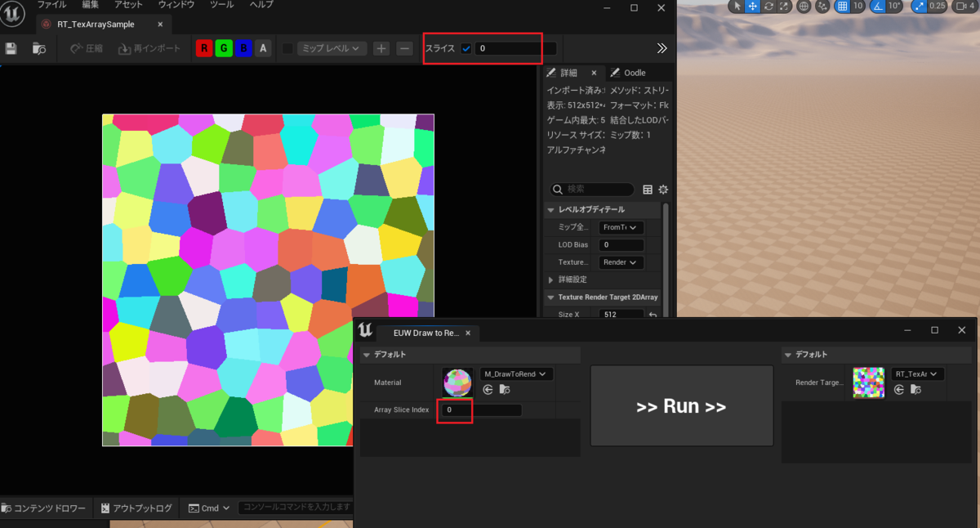Click the Save asset icon
This screenshot has height=528, width=980.
(11, 48)
